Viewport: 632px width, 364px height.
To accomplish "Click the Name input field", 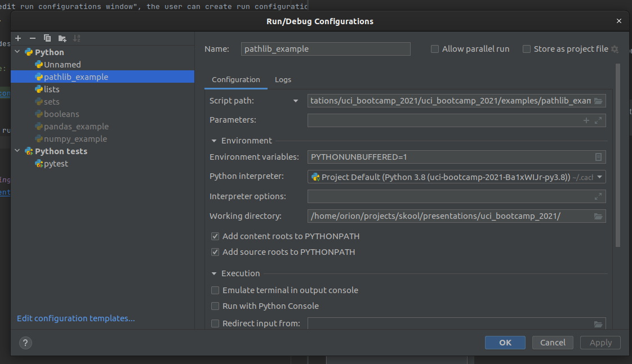I will pos(326,49).
